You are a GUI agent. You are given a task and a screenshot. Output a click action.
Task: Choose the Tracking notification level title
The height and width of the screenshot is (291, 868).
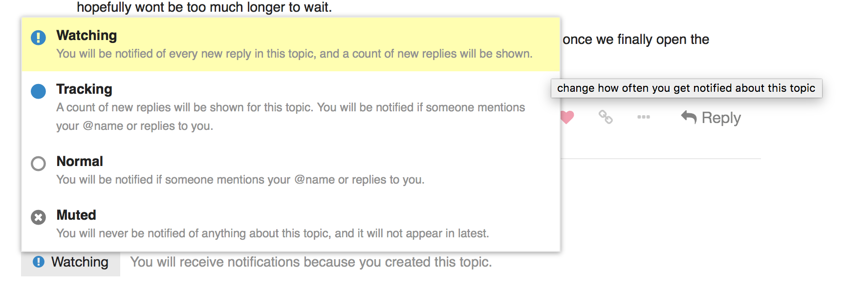[84, 89]
